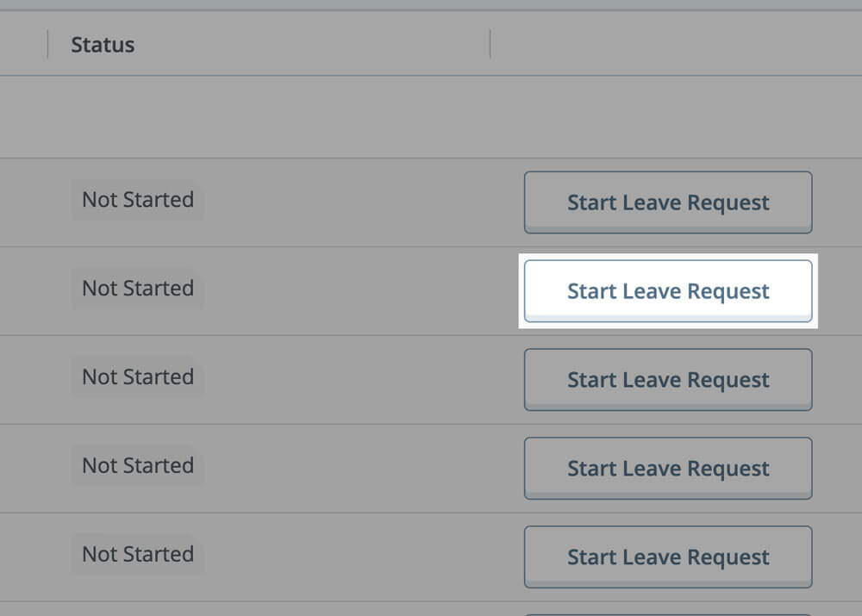862x616 pixels.
Task: Click Start Leave Request on the fourth row
Action: click(668, 468)
